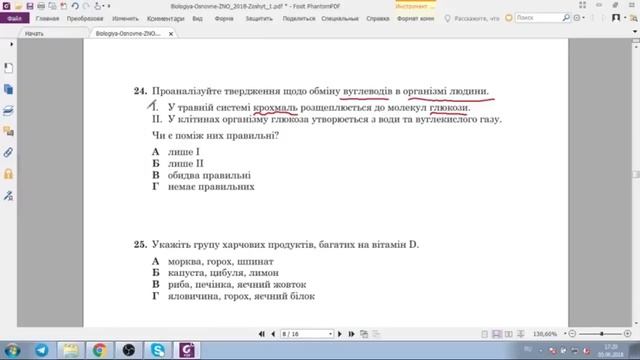Redo the last undone action
This screenshot has width=640, height=360.
coord(86,6)
